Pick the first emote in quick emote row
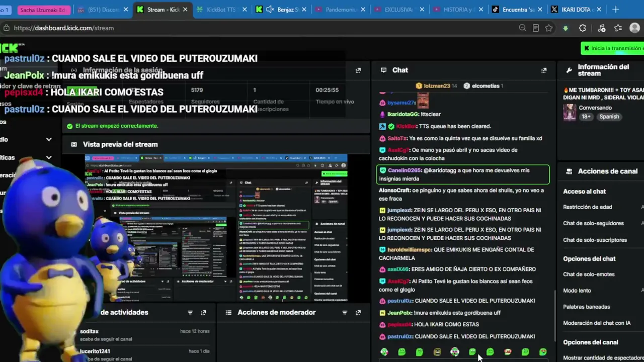The height and width of the screenshot is (362, 644). (x=384, y=352)
